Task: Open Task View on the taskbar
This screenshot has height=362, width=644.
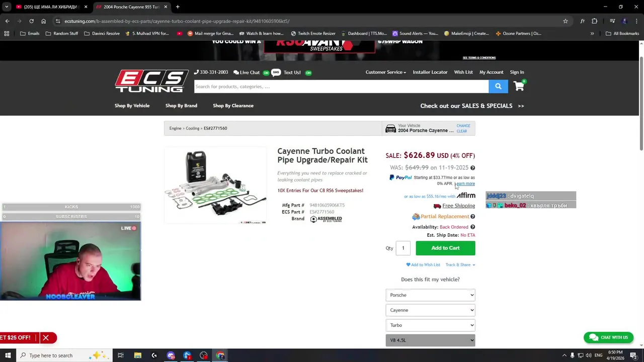Action: (121, 355)
